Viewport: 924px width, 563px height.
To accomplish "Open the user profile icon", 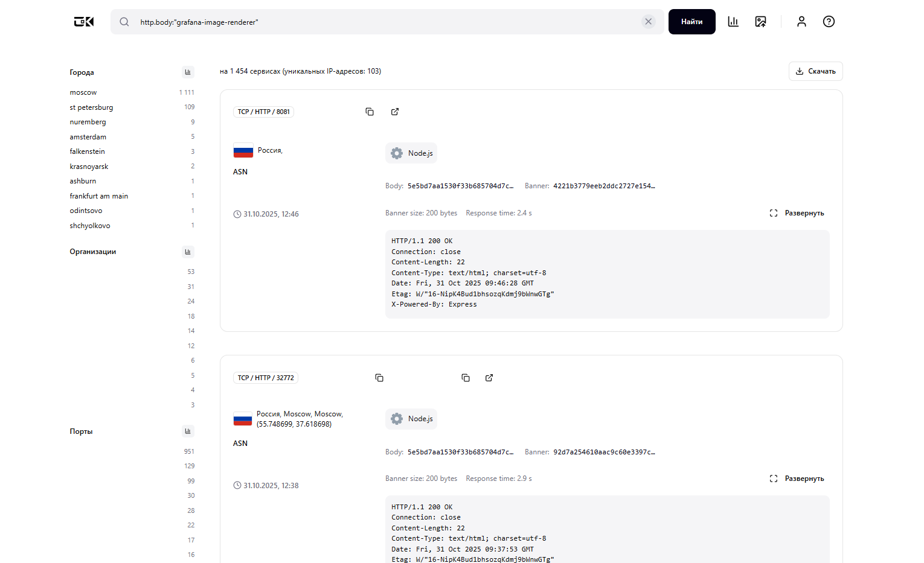I will (801, 21).
